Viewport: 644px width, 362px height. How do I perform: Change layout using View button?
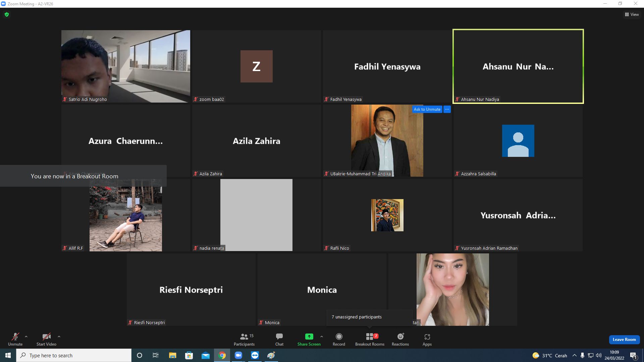[632, 14]
